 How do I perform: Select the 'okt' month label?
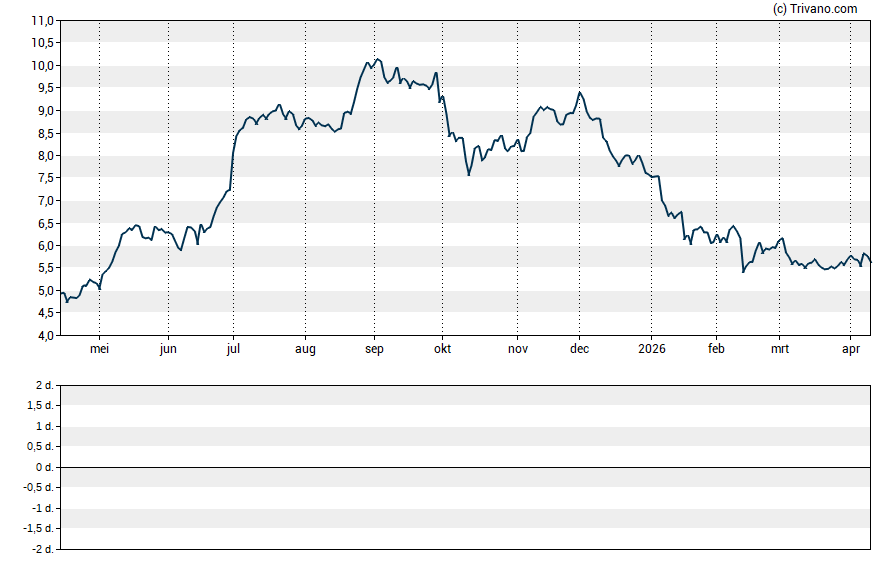coord(442,349)
